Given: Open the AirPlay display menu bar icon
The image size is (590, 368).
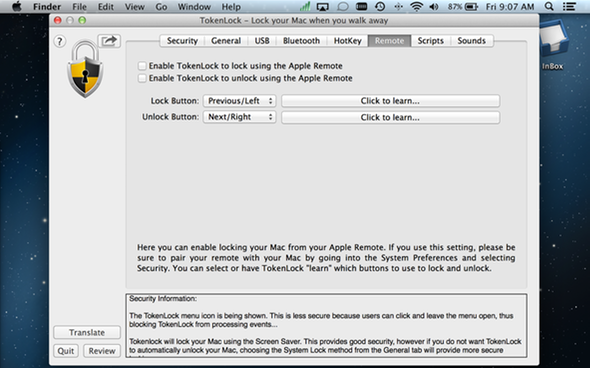Looking at the screenshot, I should [323, 7].
